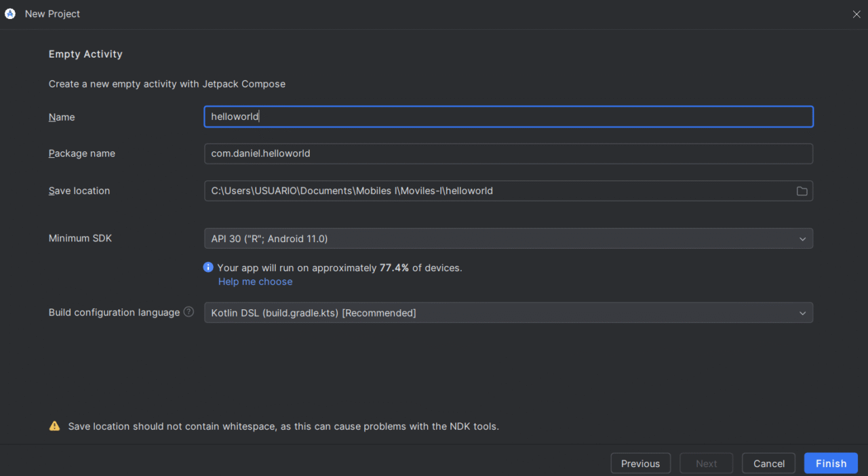Open the Build configuration language dropdown
The height and width of the screenshot is (476, 868).
(x=802, y=313)
